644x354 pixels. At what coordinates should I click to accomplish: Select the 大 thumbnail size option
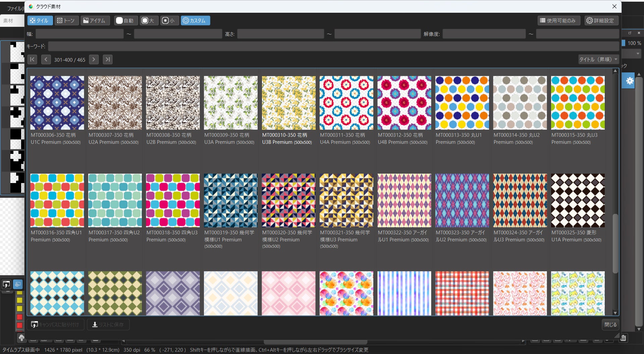[x=148, y=21]
